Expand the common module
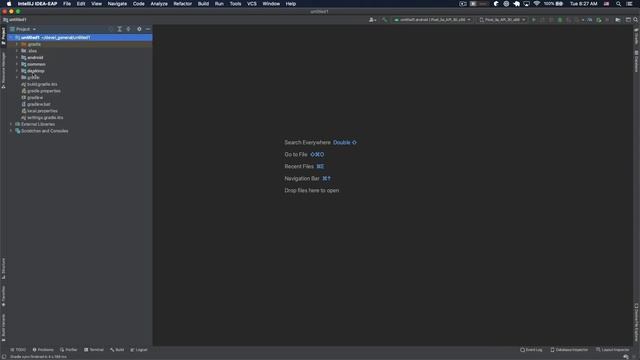The width and height of the screenshot is (640, 360). click(17, 64)
